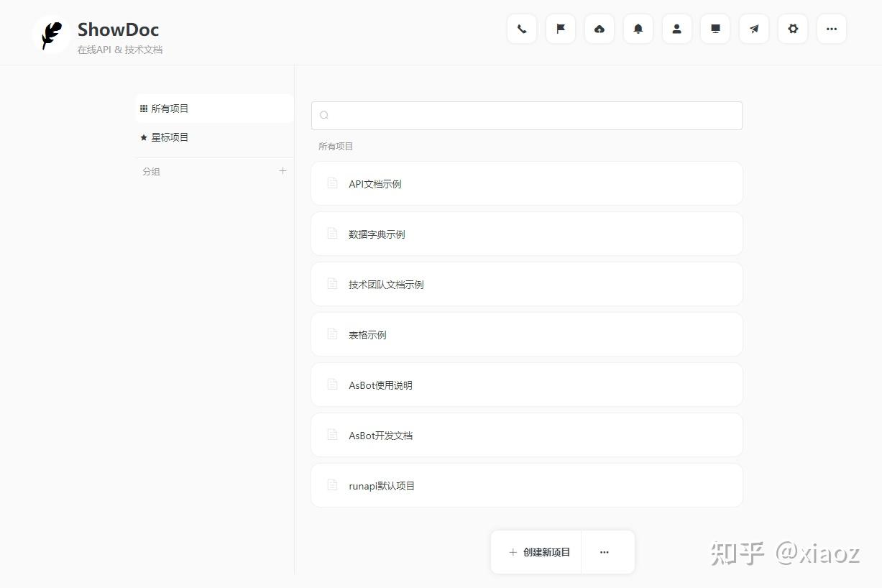This screenshot has width=882, height=588.
Task: Open settings via the gear icon
Action: point(792,29)
